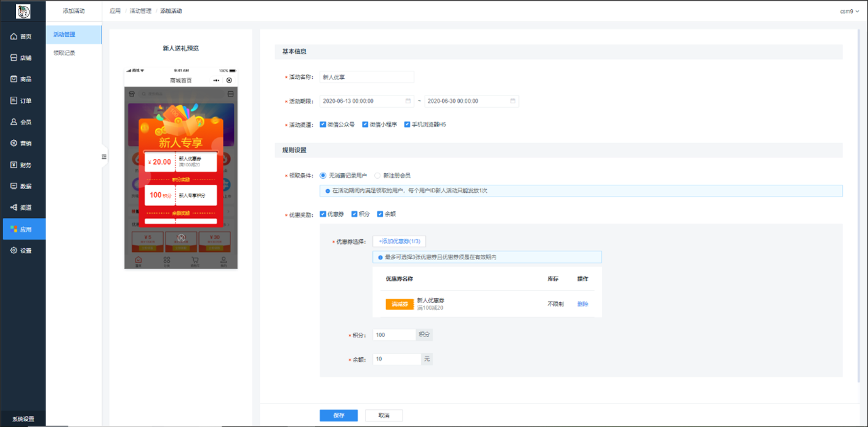Click the 余额 amount input field
The height and width of the screenshot is (427, 868).
[x=396, y=359]
